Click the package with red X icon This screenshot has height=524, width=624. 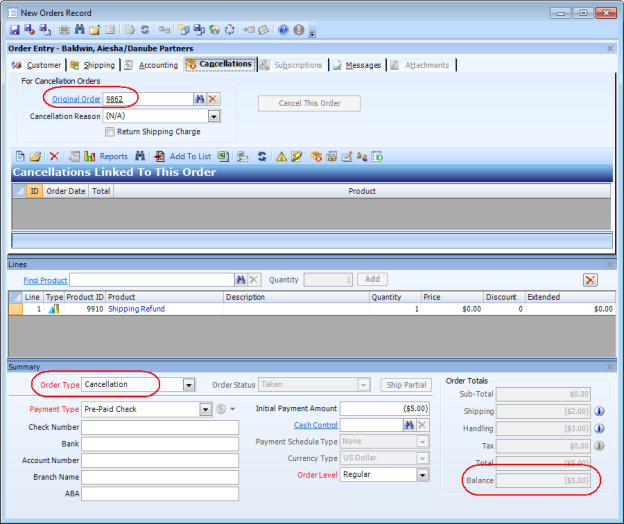tap(316, 156)
